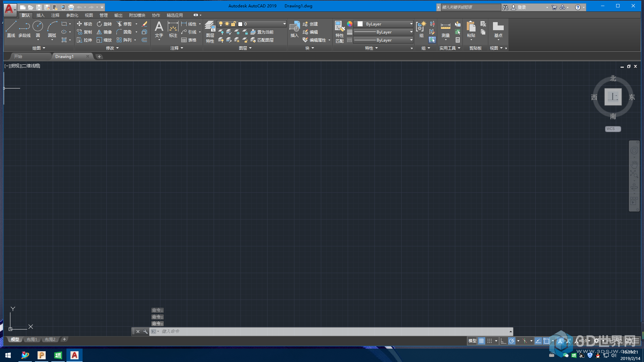Click the Rotate (旋转) tool
Screen dimensions: 644x362
[104, 24]
